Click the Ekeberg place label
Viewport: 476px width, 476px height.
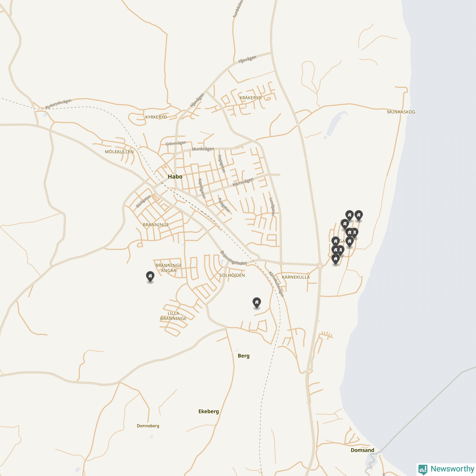[208, 411]
